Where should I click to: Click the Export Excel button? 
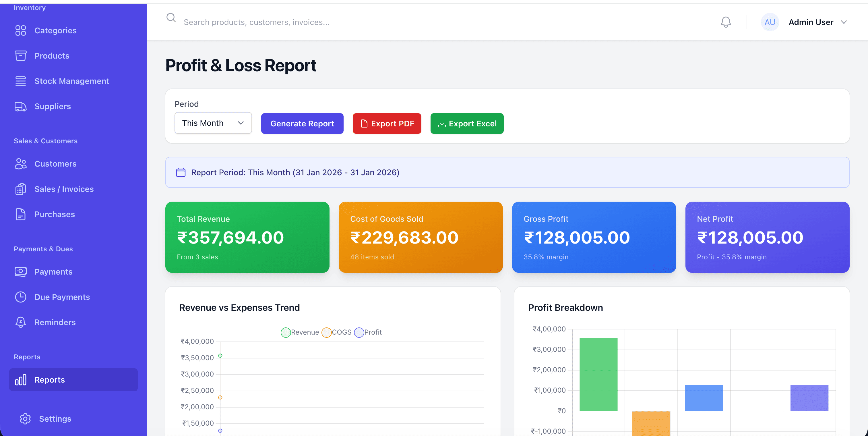coord(467,124)
